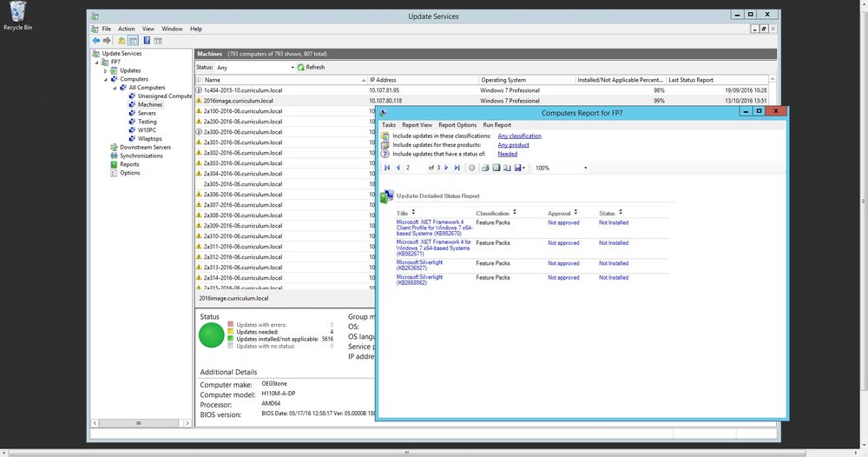868x457 pixels.
Task: Open the Tasks menu in report window
Action: pos(389,125)
